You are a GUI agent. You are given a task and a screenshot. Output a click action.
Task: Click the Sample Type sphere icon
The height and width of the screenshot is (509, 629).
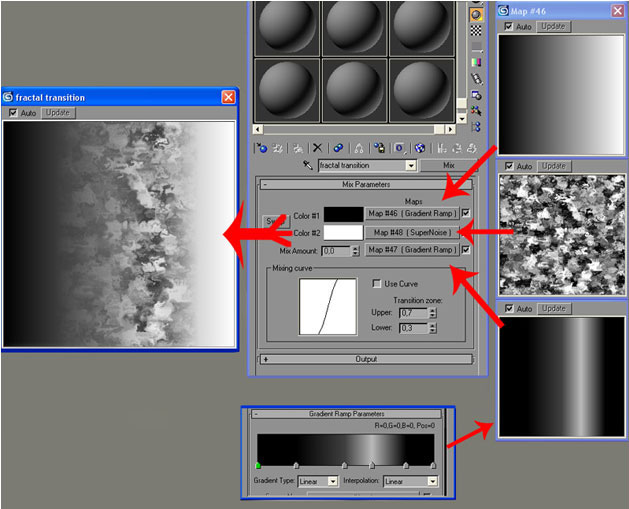476,14
